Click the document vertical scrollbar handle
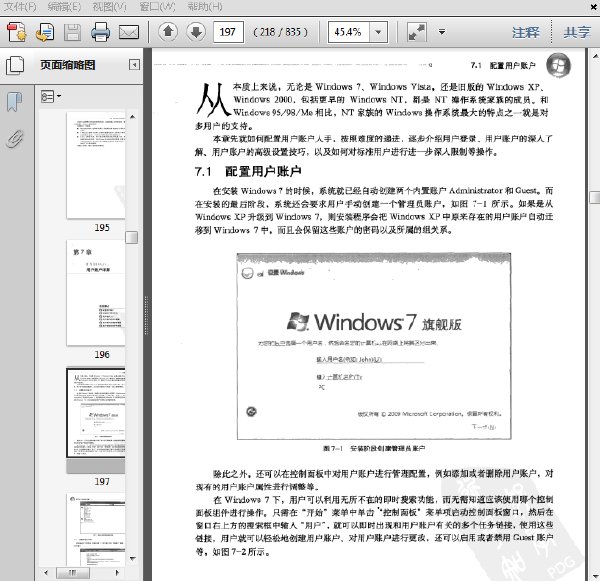600x581 pixels. [595, 197]
